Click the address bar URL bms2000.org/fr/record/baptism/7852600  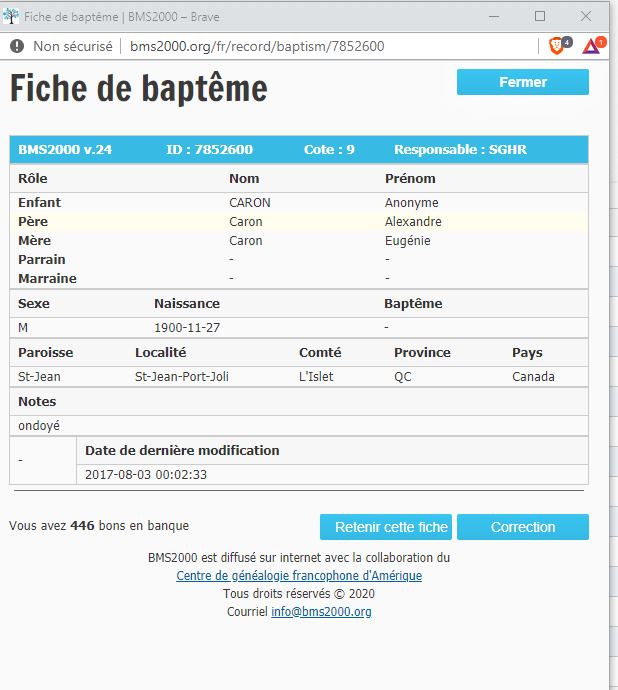(257, 46)
